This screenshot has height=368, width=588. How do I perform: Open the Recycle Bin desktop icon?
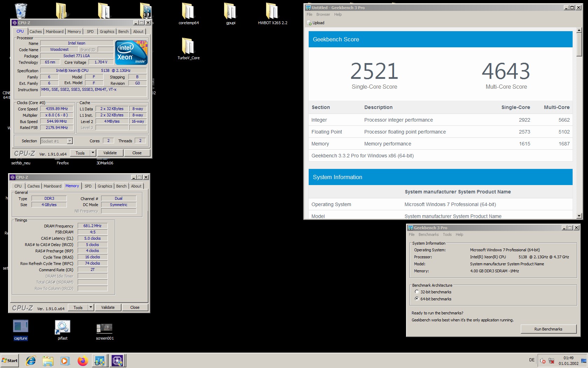(x=21, y=11)
